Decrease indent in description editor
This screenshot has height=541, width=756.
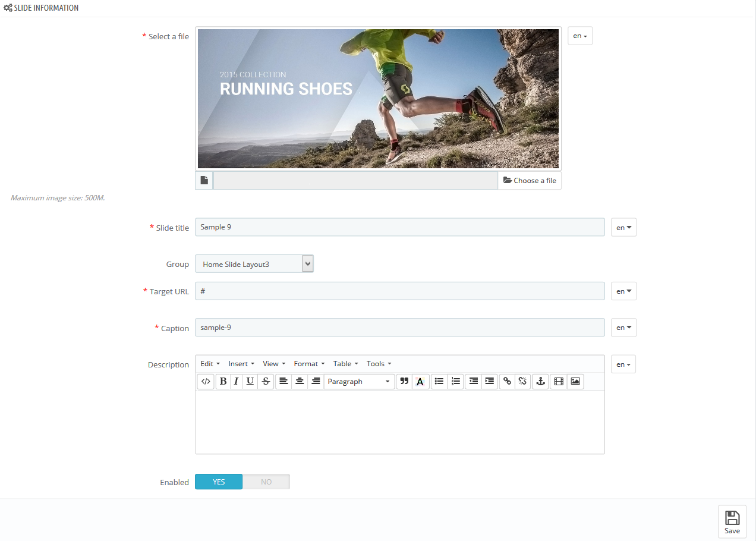[x=474, y=382]
